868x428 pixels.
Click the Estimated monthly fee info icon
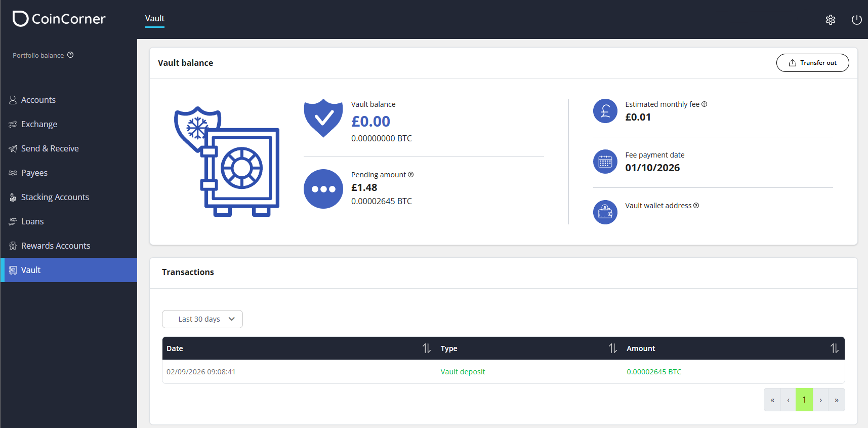pos(704,104)
